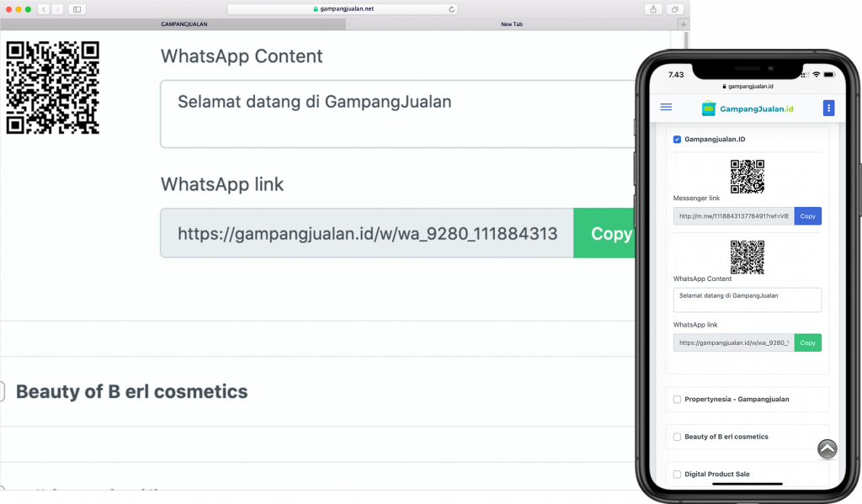The height and width of the screenshot is (504, 862).
Task: Enable the Digital Product Sale checkbox on phone
Action: [678, 475]
